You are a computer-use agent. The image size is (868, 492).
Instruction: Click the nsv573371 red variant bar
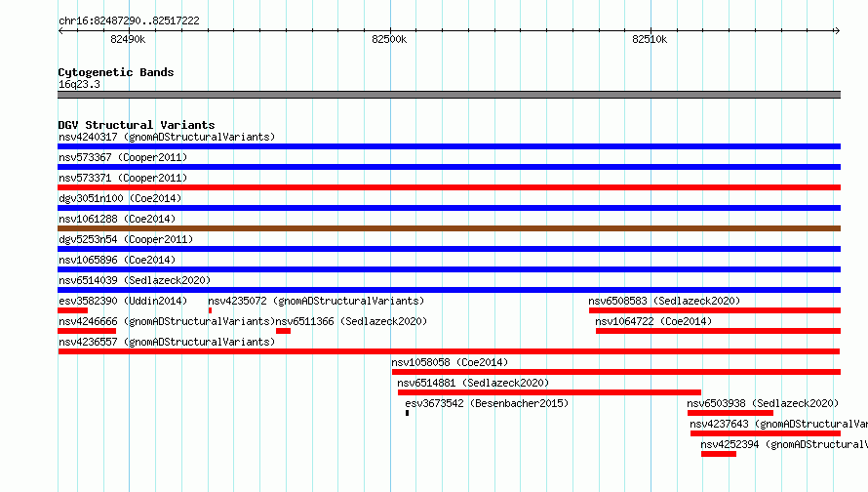(449, 187)
